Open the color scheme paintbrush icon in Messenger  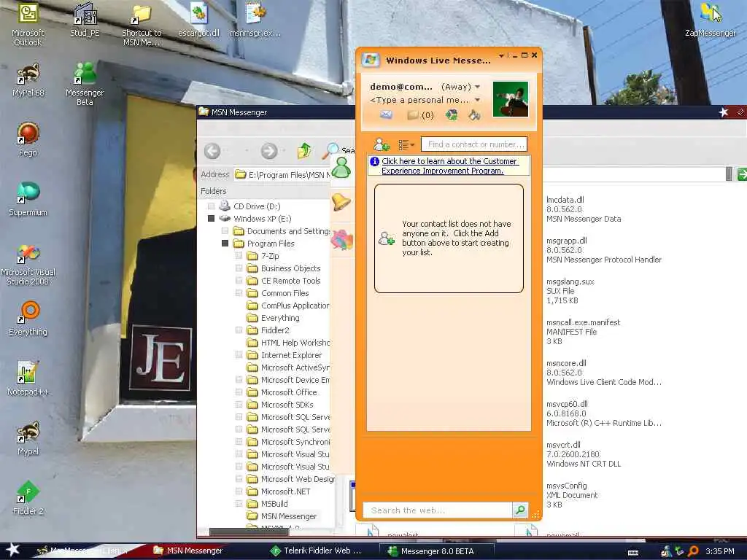(x=474, y=114)
